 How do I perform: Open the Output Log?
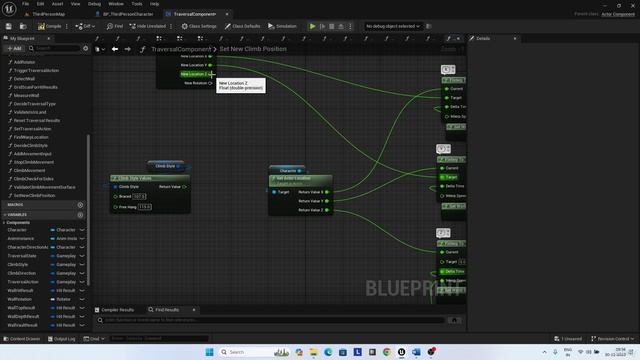click(62, 339)
